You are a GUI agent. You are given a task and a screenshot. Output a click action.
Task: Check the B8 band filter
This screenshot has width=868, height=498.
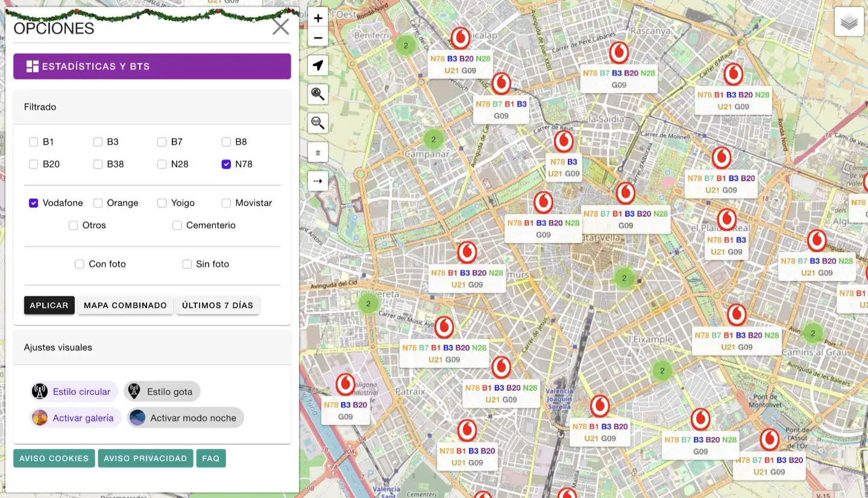pyautogui.click(x=226, y=142)
